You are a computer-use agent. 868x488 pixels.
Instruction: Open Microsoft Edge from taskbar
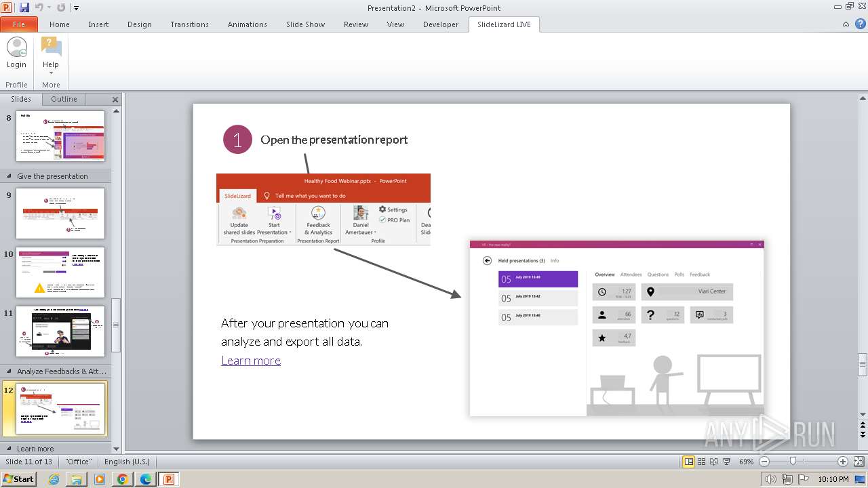pyautogui.click(x=146, y=479)
